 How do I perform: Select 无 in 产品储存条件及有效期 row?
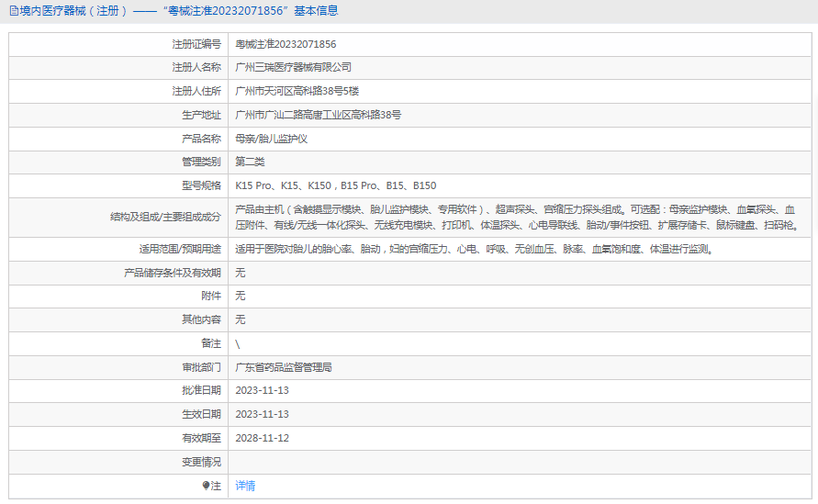coord(240,273)
